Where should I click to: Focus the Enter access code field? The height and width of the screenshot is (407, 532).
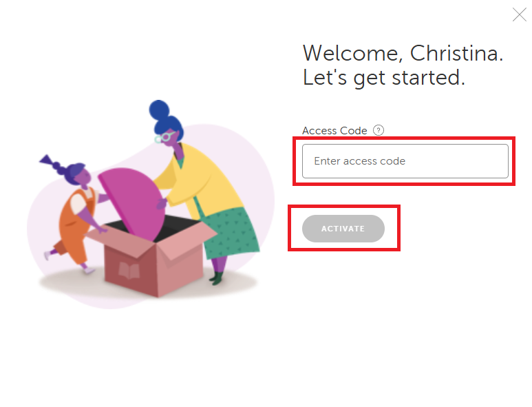[405, 161]
